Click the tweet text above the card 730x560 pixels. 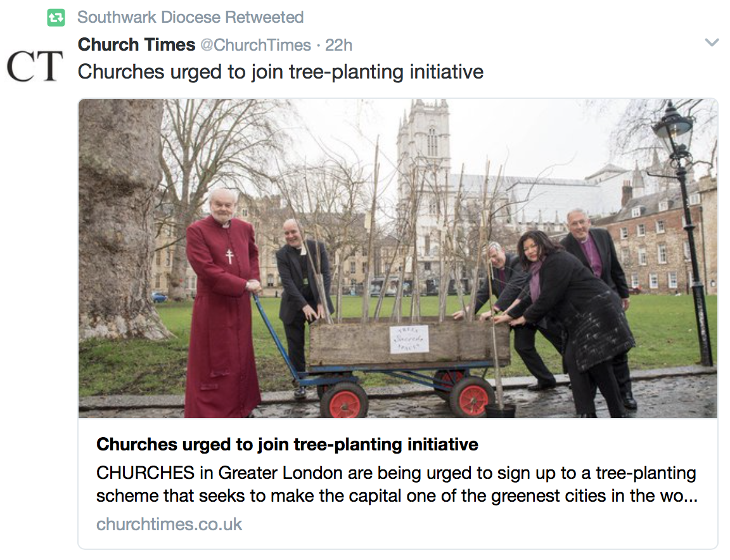coord(280,72)
